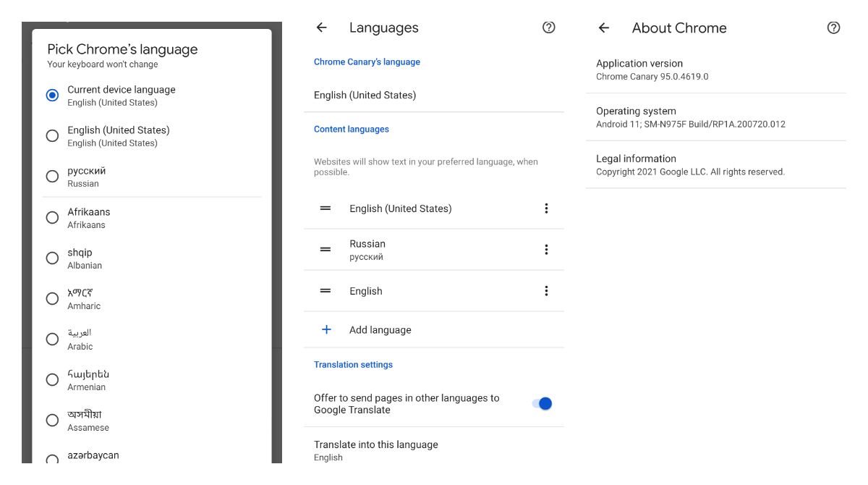This screenshot has width=868, height=485.
Task: Grab the drag handle for English row
Action: coord(325,291)
